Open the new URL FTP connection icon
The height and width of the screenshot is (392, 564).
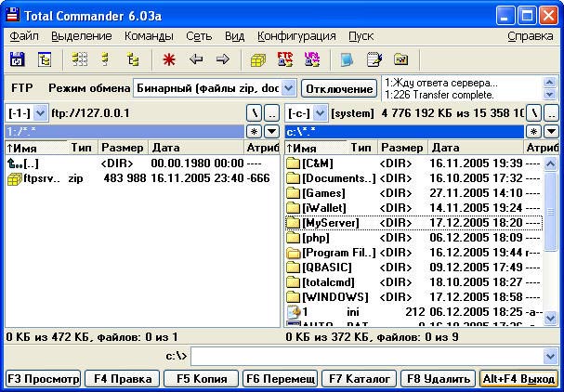pyautogui.click(x=311, y=59)
